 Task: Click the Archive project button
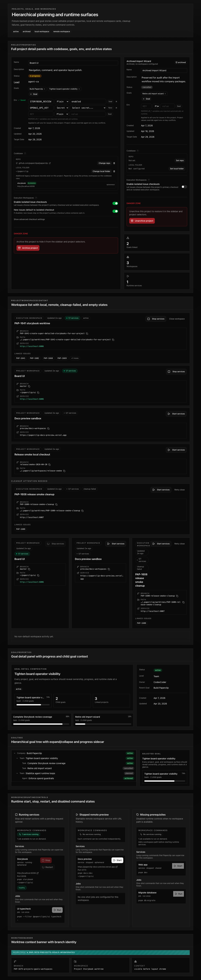(x=28, y=248)
